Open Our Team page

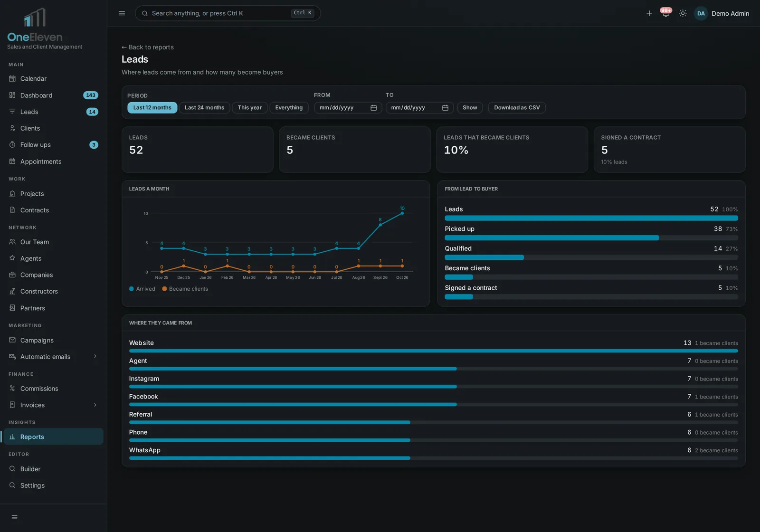click(x=53, y=242)
